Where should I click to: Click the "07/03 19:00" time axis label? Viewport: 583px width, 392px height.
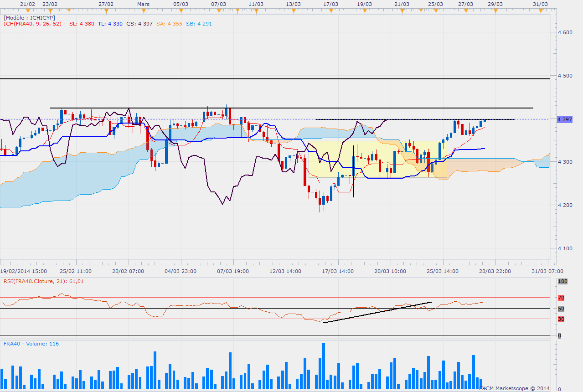pyautogui.click(x=233, y=271)
